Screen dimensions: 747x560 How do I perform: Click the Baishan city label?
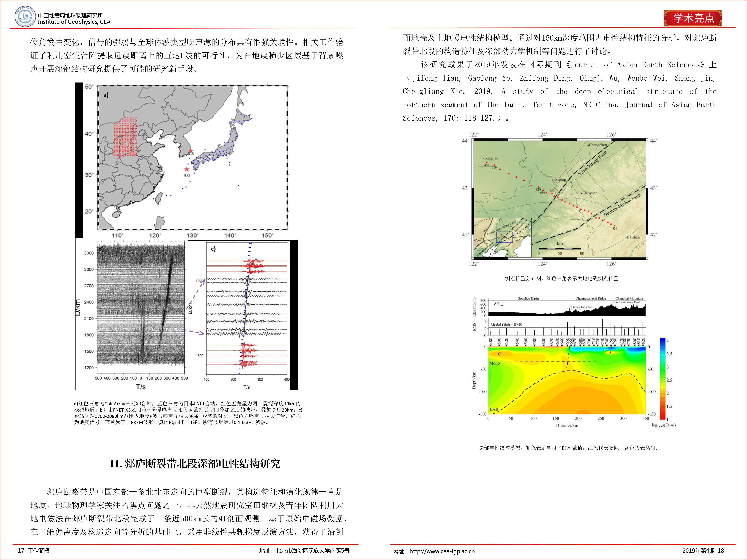[633, 237]
